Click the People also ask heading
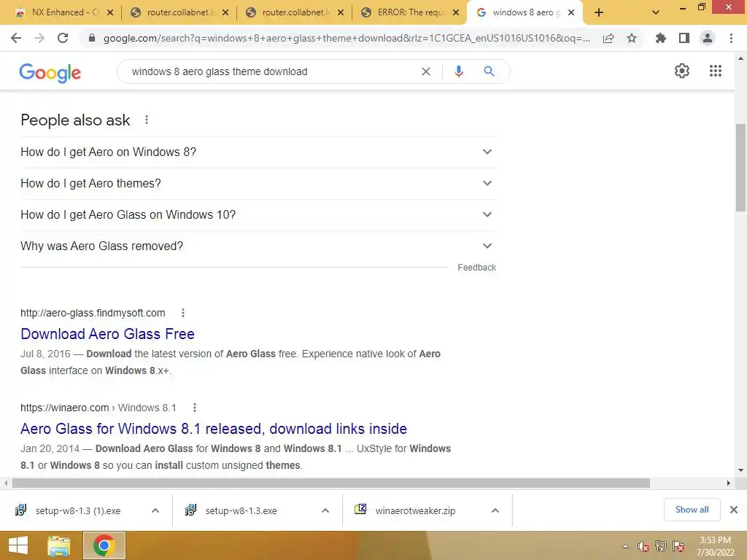Viewport: 747px width, 560px height. tap(75, 120)
